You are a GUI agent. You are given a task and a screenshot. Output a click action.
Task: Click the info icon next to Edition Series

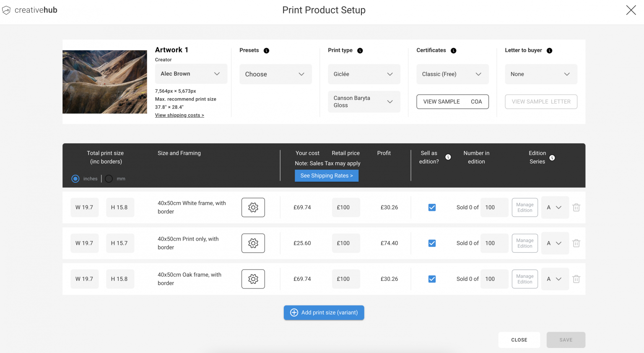tap(552, 158)
